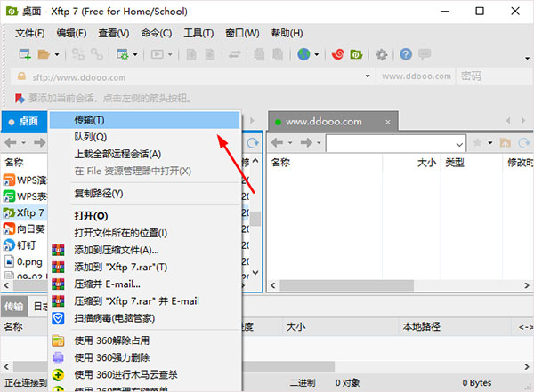Expand the globe icon dropdown arrow

(x=317, y=54)
